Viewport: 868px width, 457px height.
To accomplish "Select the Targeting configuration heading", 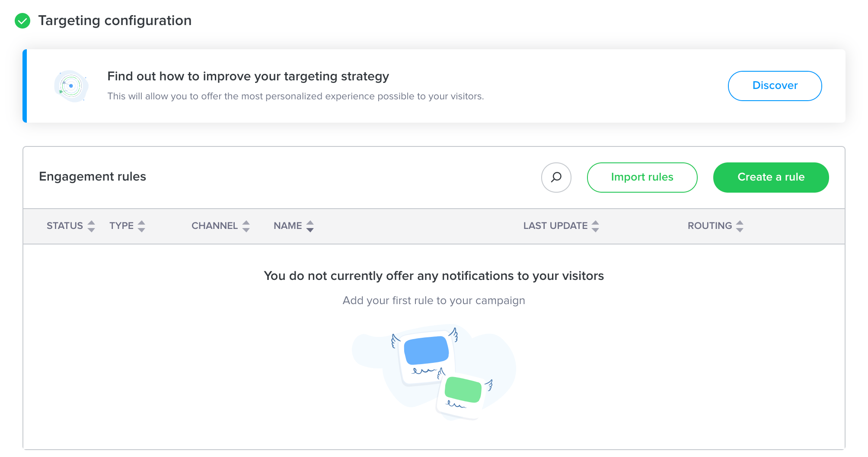I will pyautogui.click(x=115, y=21).
